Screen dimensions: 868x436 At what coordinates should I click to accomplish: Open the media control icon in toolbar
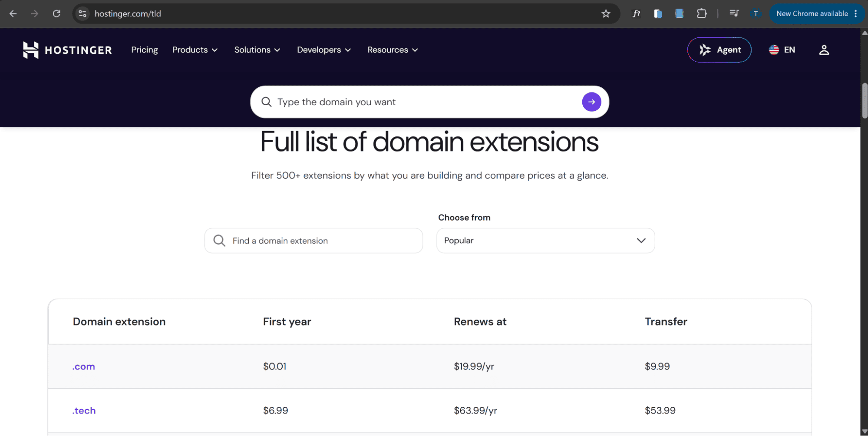click(734, 13)
